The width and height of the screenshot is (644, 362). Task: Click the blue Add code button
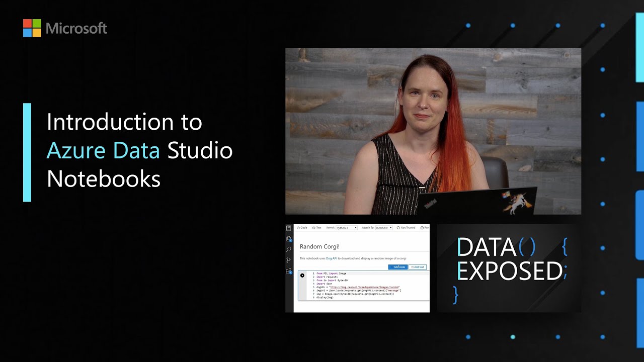[398, 267]
